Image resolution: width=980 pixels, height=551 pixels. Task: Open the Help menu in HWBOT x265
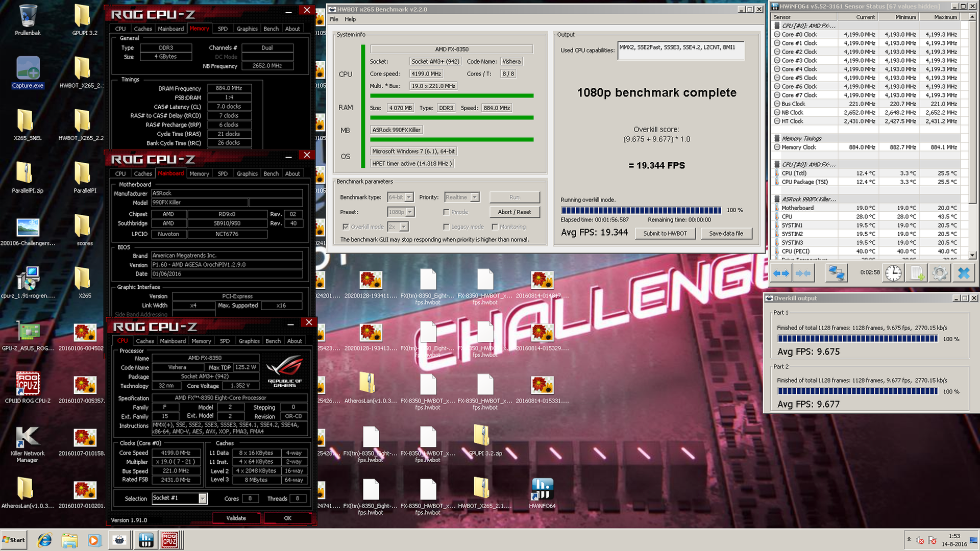coord(350,19)
